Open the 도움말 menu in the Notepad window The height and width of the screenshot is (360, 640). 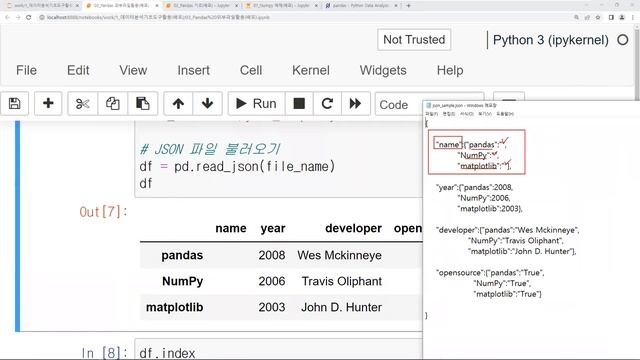(505, 114)
